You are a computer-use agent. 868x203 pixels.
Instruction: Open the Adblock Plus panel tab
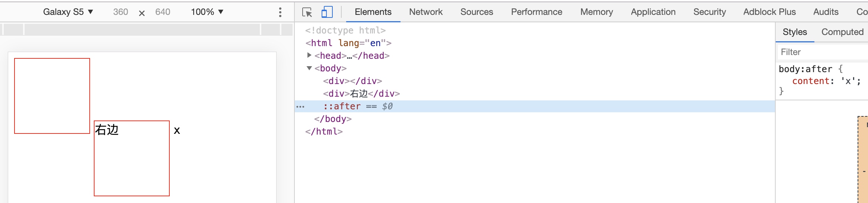click(x=769, y=12)
